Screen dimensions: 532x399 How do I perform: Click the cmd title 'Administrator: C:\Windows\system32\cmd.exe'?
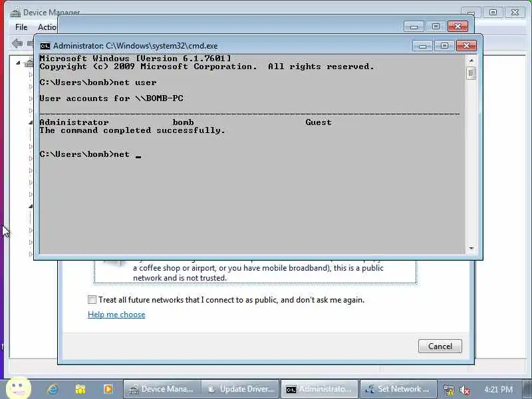click(x=136, y=46)
